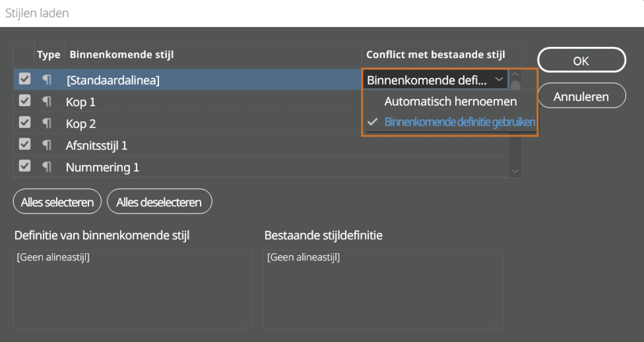The width and height of the screenshot is (644, 342).
Task: Click paragraph icon beside Nummering 1
Action: coord(47,167)
